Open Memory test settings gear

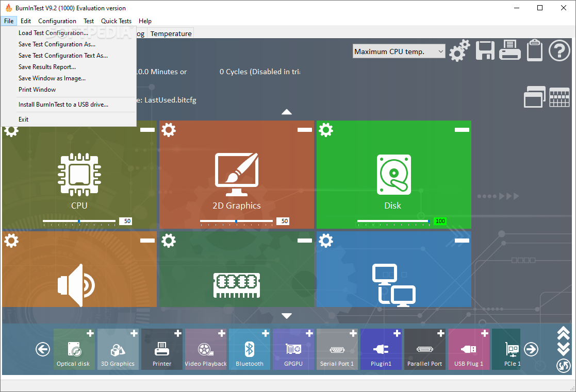point(169,241)
